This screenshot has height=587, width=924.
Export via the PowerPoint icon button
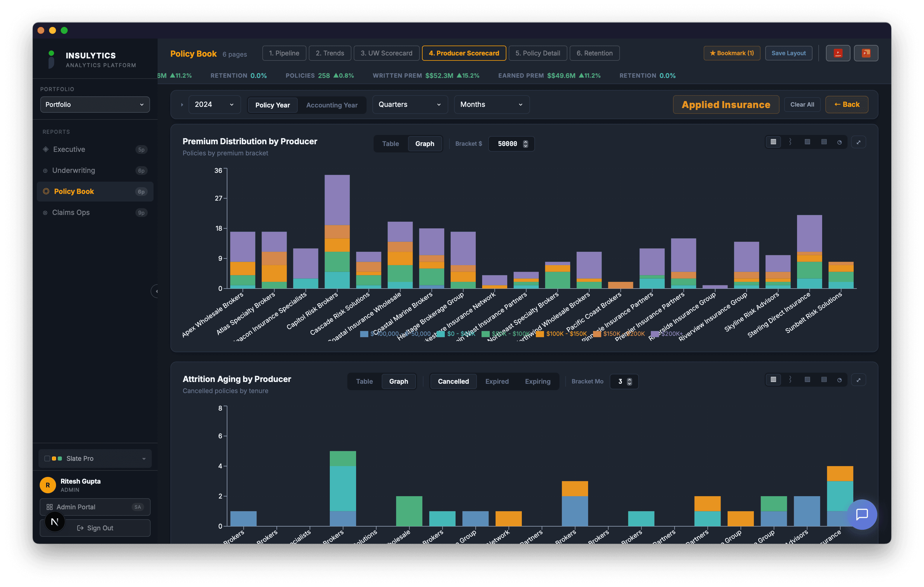(x=866, y=53)
